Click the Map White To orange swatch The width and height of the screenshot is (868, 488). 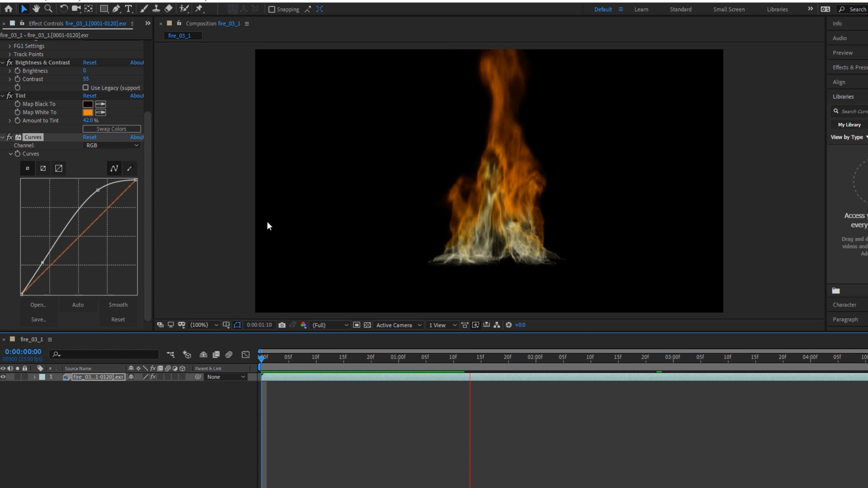(87, 112)
